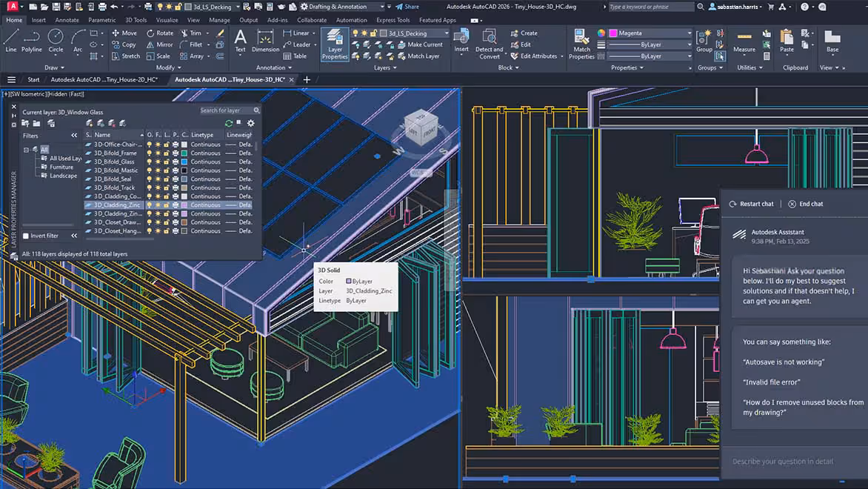Open the Magenta object color dropdown
Viewport: 868px width, 489px height.
click(689, 33)
